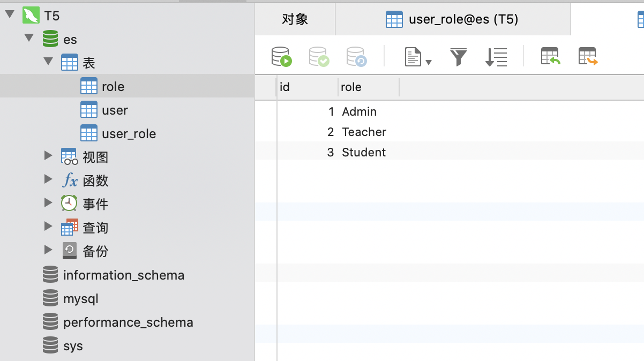644x361 pixels.
Task: Expand the 视图 (Views) node
Action: 48,156
